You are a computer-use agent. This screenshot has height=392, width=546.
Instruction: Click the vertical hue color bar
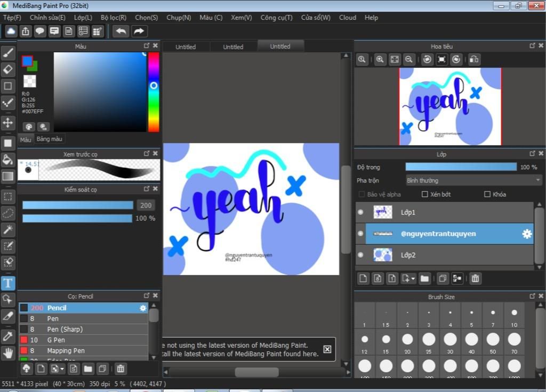154,92
